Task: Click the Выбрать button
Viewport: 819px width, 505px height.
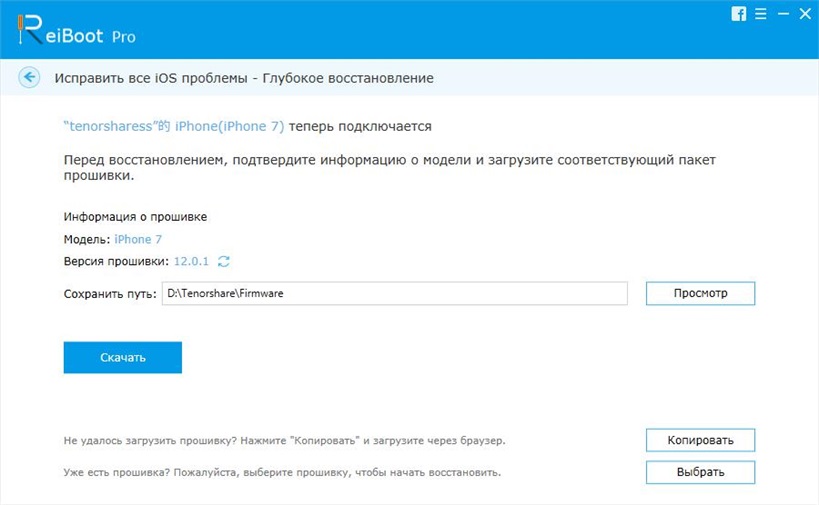Action: [700, 472]
